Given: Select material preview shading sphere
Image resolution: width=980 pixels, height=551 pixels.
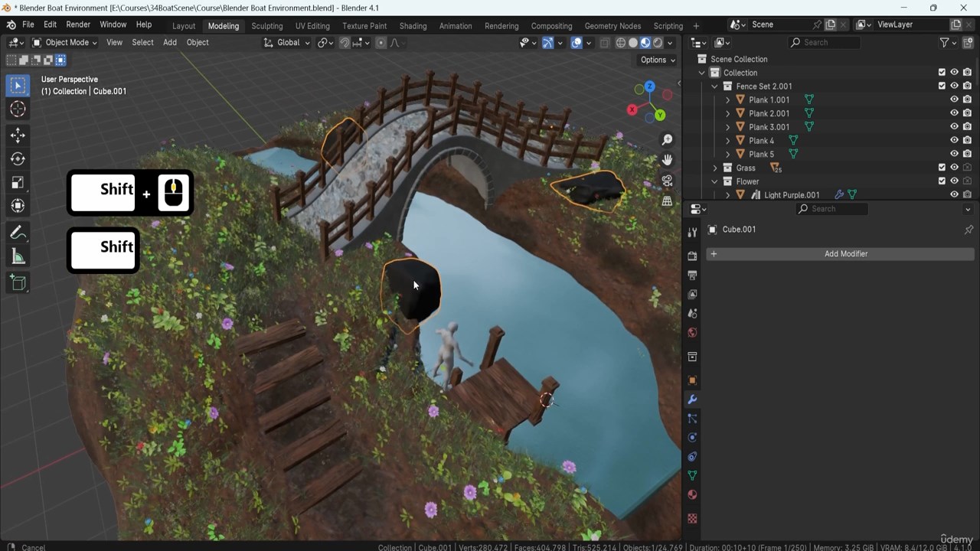Looking at the screenshot, I should pyautogui.click(x=645, y=43).
